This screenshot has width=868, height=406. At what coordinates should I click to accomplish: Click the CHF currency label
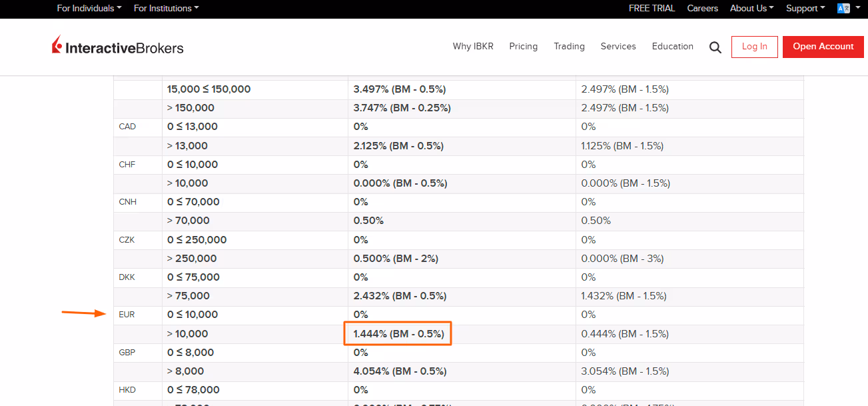coord(127,165)
